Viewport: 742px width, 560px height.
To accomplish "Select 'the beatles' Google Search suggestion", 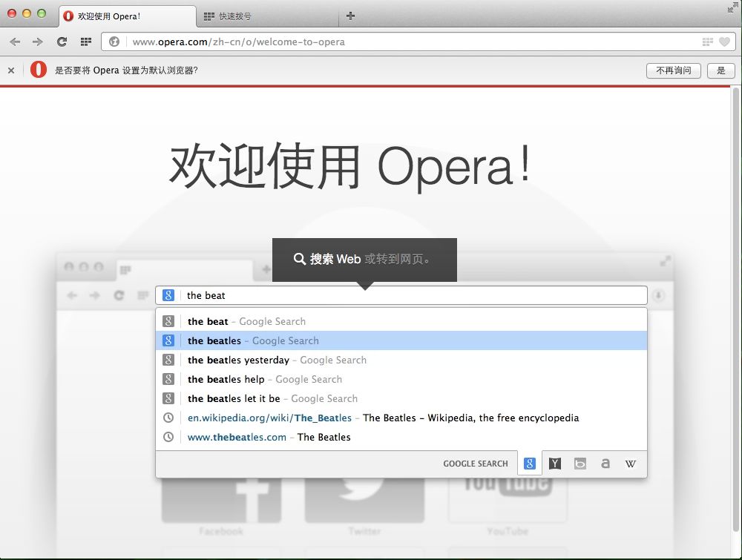I will (401, 340).
